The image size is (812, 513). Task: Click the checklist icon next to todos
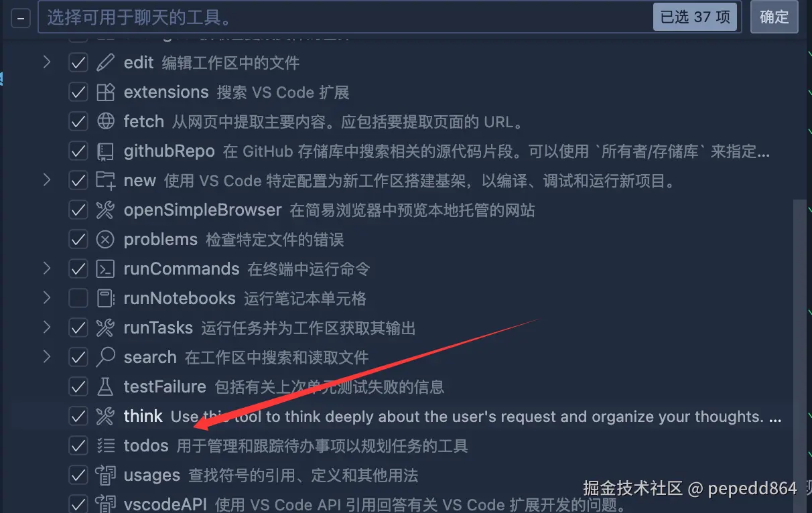click(x=105, y=446)
